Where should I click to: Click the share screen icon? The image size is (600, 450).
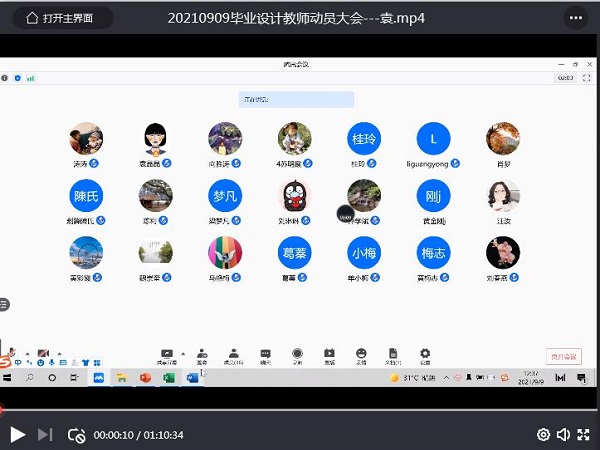pyautogui.click(x=167, y=356)
